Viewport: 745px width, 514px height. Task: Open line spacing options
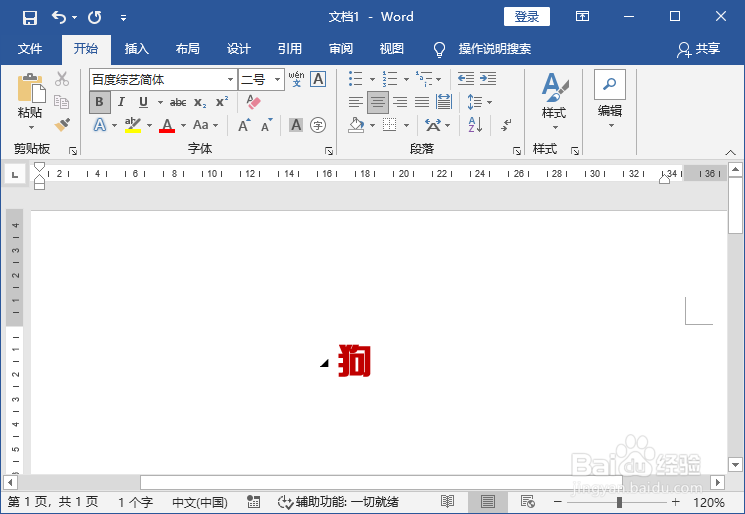479,102
